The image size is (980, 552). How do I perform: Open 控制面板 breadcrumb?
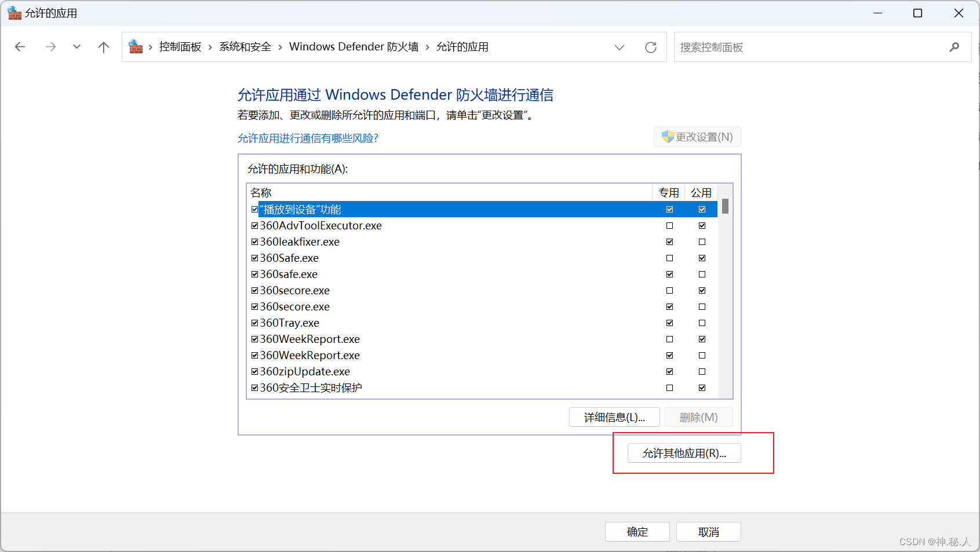point(180,47)
